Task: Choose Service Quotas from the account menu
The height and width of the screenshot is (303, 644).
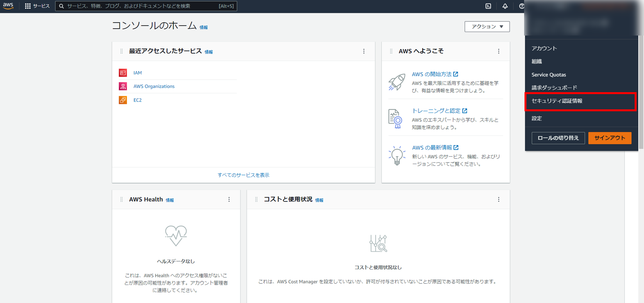Action: click(549, 75)
